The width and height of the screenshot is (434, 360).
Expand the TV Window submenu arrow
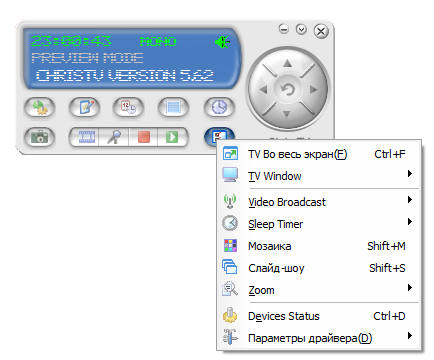click(x=410, y=174)
